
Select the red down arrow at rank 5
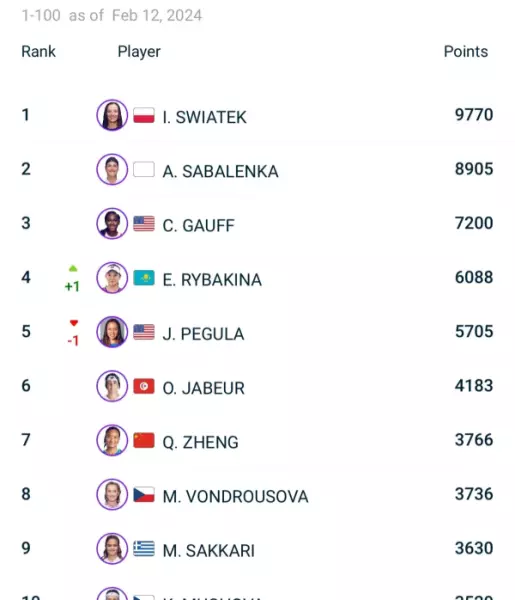coord(74,323)
